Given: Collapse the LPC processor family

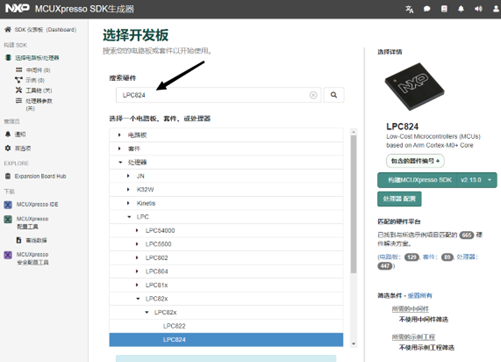Looking at the screenshot, I should [x=129, y=217].
